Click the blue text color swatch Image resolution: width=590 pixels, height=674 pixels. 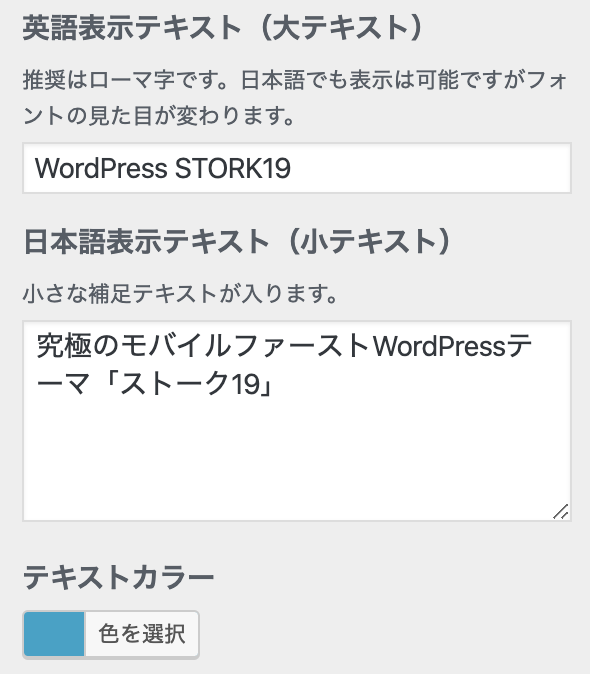click(54, 634)
